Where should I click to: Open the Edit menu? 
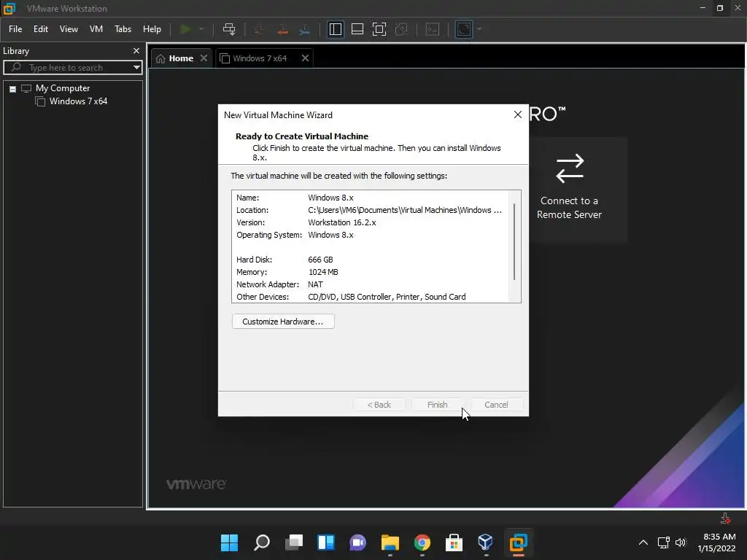(x=41, y=29)
